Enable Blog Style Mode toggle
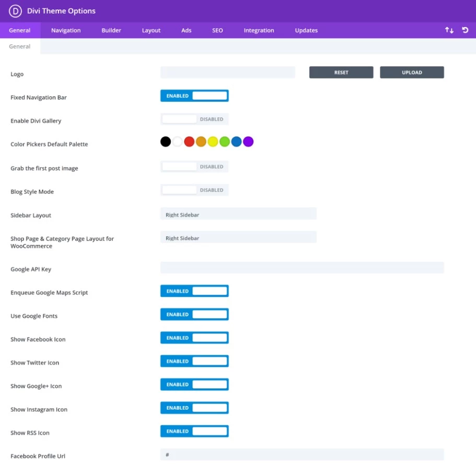The image size is (476, 464). click(x=194, y=190)
